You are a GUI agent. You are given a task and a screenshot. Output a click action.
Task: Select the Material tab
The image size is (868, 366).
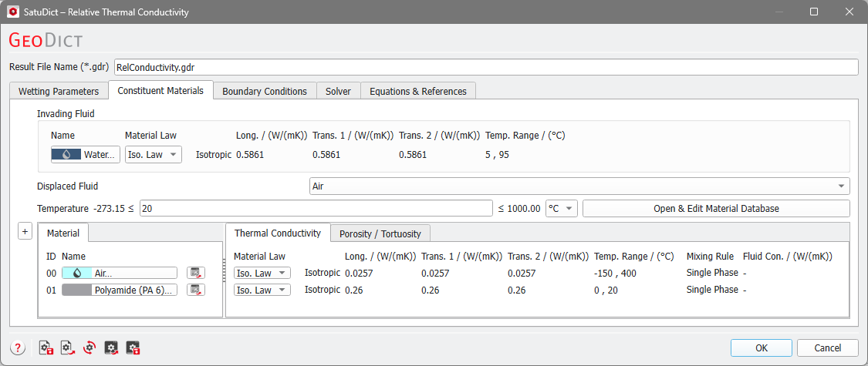pos(63,233)
